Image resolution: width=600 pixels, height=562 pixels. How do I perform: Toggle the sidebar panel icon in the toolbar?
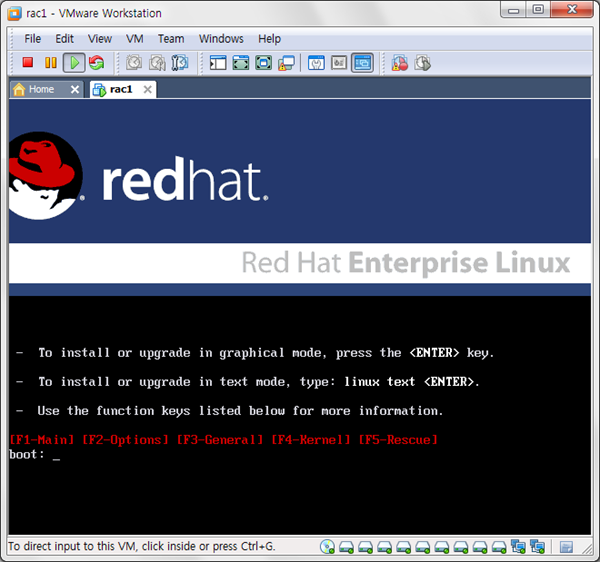(218, 63)
